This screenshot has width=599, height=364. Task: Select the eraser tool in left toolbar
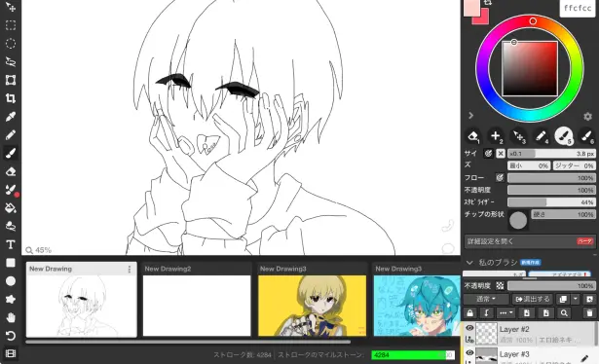[x=11, y=171]
